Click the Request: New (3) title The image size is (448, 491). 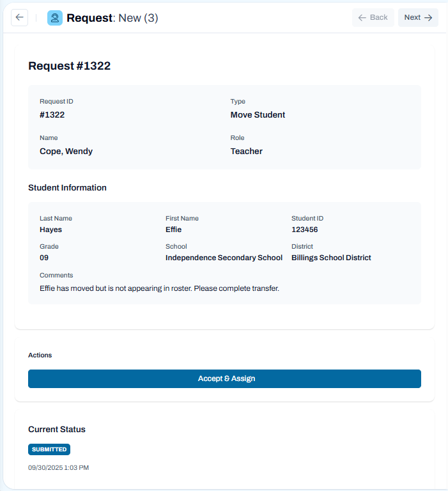tap(112, 18)
